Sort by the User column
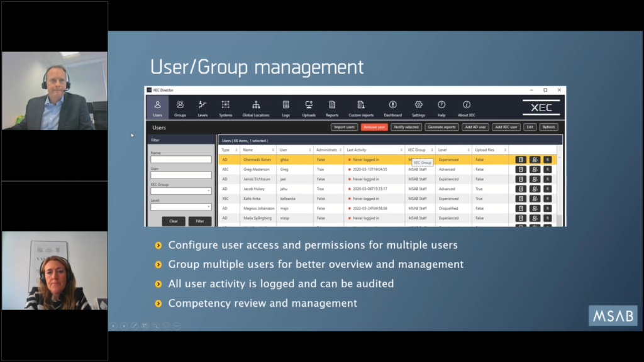Image resolution: width=644 pixels, height=362 pixels. point(296,150)
